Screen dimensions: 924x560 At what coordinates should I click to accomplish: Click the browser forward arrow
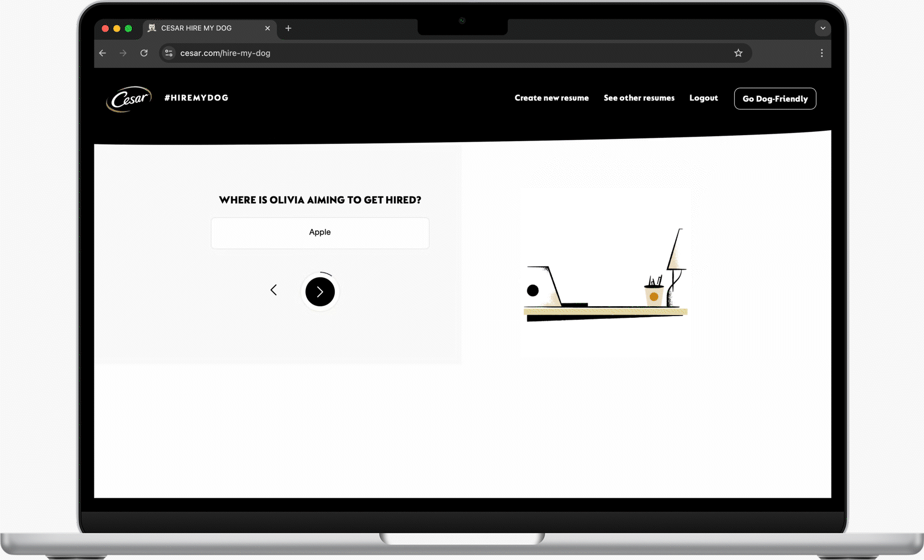click(x=123, y=53)
